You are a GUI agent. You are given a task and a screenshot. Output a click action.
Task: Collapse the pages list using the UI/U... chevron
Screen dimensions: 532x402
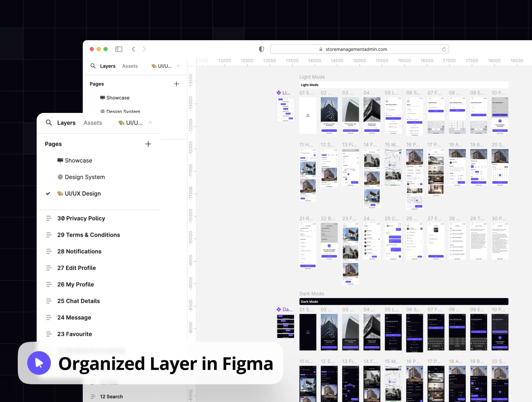tap(150, 122)
